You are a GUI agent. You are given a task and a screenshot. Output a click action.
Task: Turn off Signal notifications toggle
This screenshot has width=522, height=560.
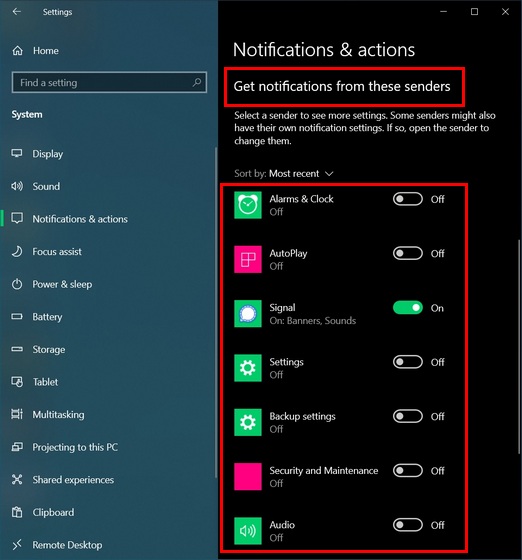point(408,308)
